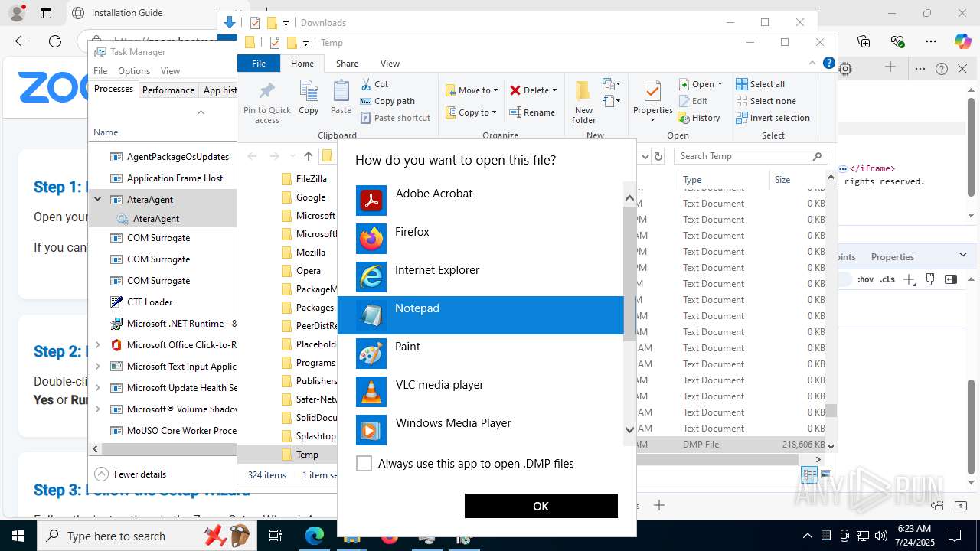Open Properties in the ribbon
The height and width of the screenshot is (551, 980).
coord(652,101)
